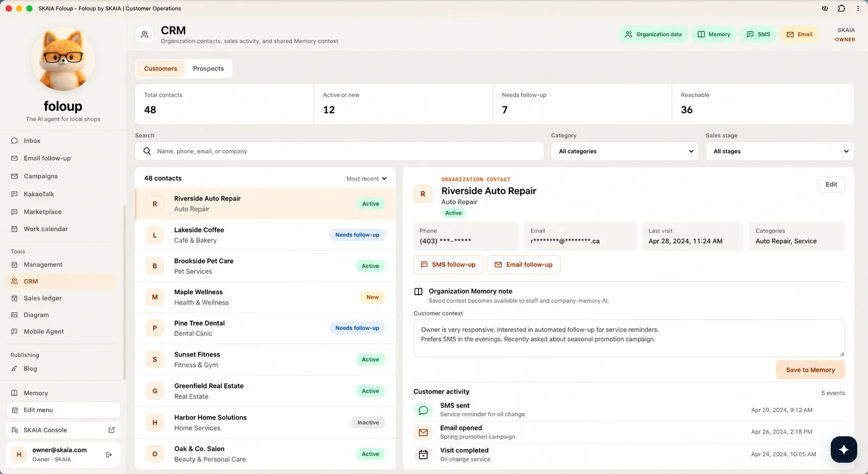Open the Edit menu button

coord(63,410)
